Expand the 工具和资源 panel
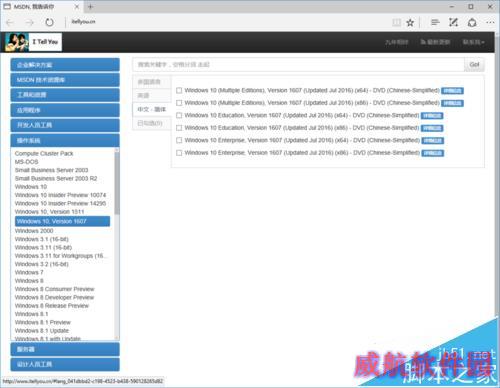500x388 pixels. click(65, 95)
